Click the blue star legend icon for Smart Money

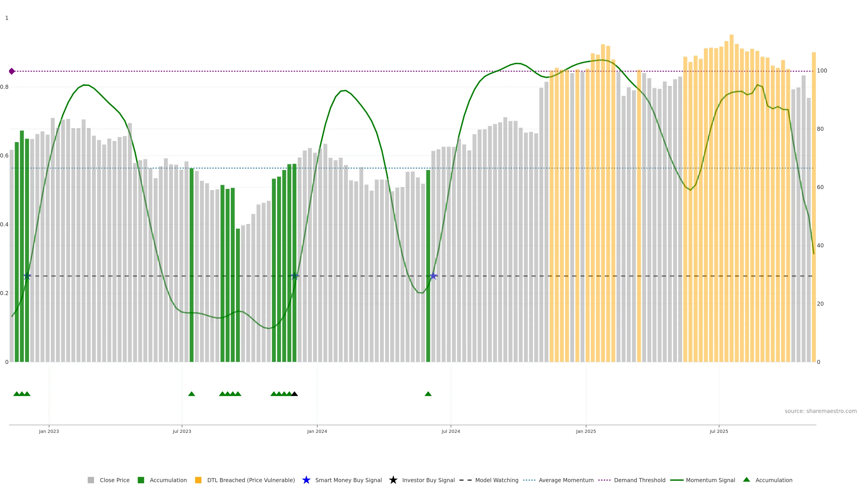[306, 480]
